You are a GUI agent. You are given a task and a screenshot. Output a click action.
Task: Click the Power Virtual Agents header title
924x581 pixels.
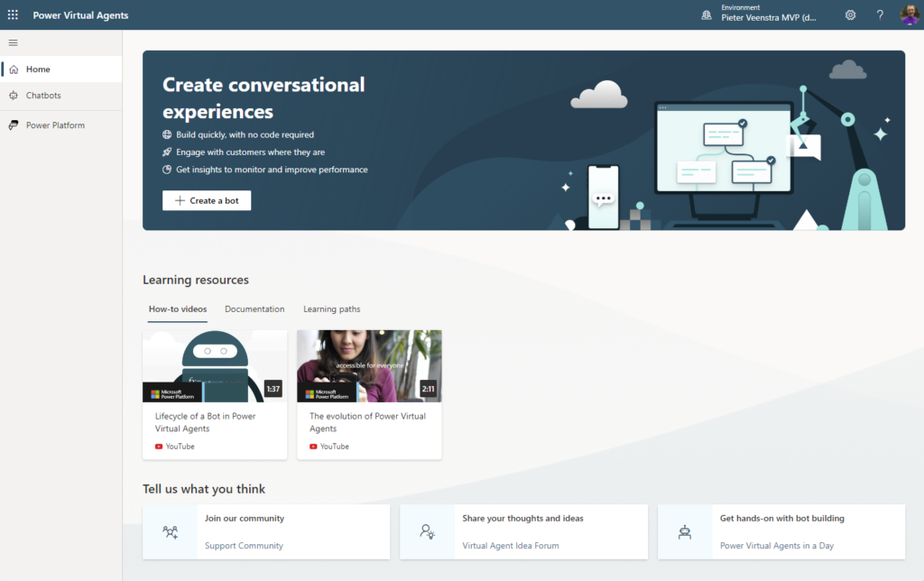(80, 15)
